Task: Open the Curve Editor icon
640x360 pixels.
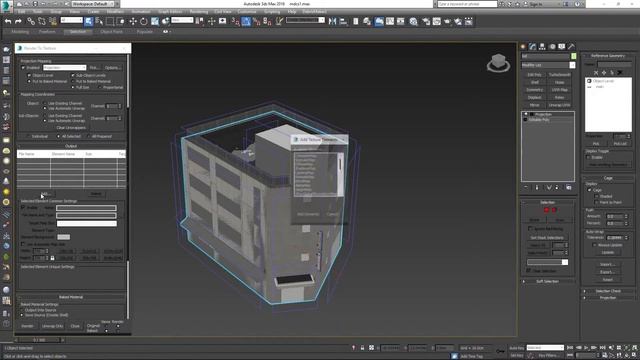Action: click(x=390, y=21)
